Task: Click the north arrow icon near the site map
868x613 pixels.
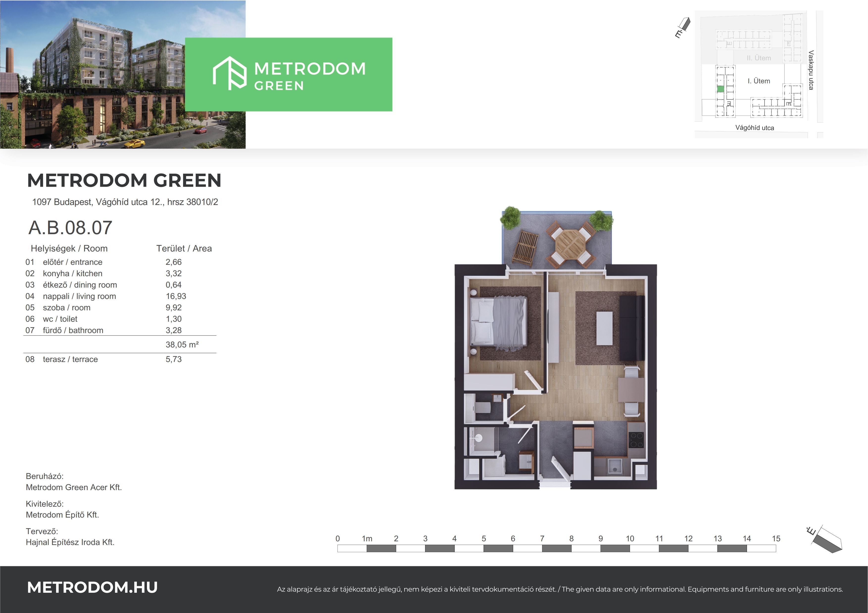Action: coord(683,28)
